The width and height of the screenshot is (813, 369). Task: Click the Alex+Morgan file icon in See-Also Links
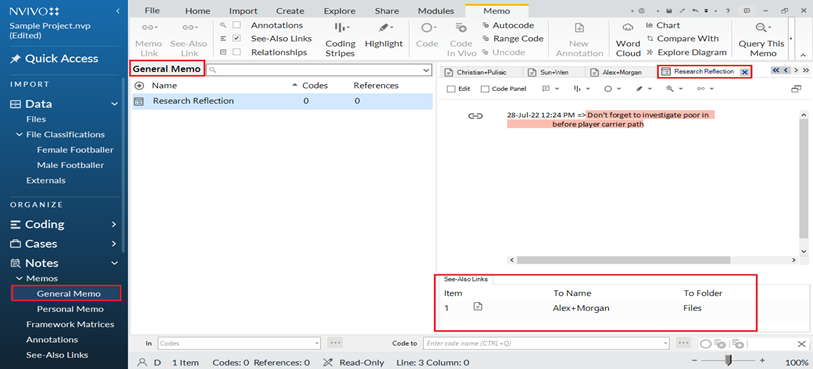click(x=478, y=307)
